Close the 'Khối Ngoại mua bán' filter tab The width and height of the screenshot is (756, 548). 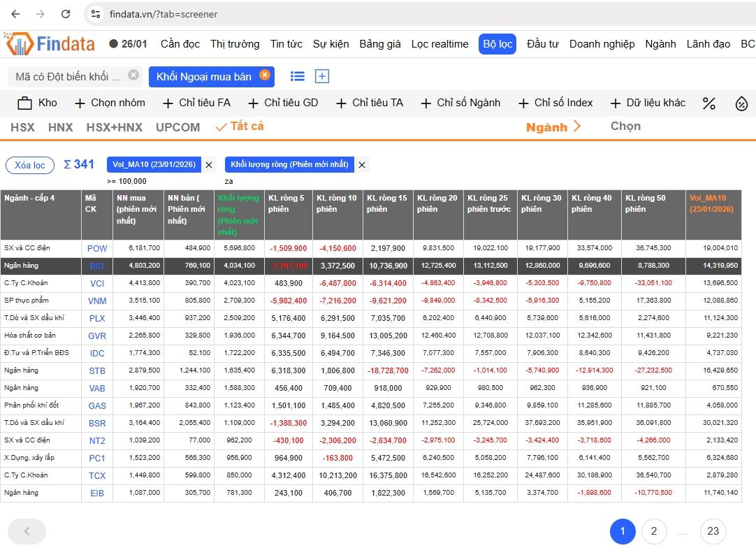pyautogui.click(x=264, y=75)
